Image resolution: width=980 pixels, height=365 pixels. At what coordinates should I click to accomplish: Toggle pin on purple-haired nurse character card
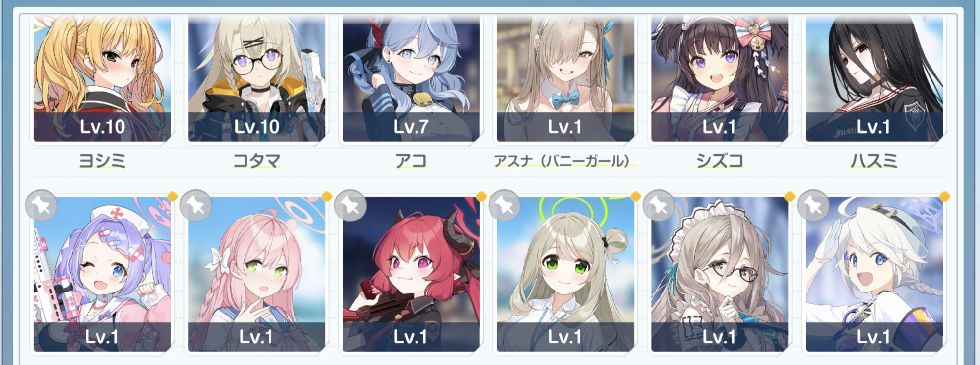[x=42, y=206]
